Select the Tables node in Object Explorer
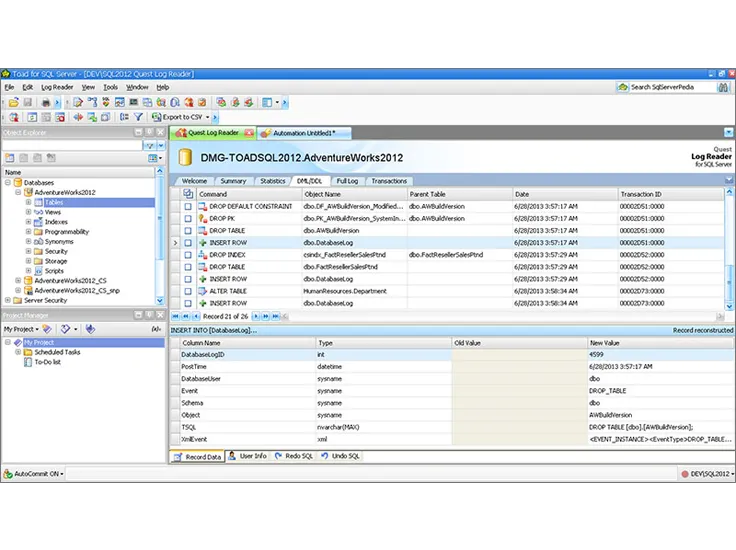Screen dimensions: 736x550 [x=53, y=202]
